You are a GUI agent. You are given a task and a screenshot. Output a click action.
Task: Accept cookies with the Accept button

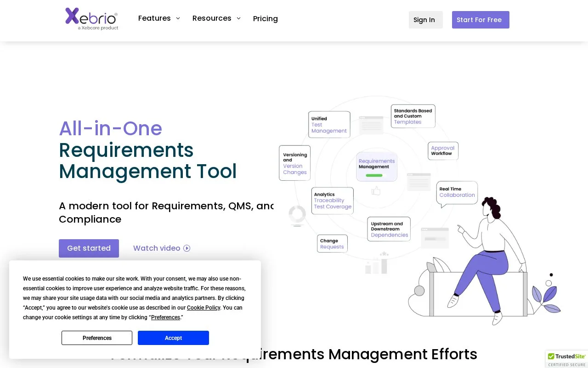pyautogui.click(x=173, y=338)
